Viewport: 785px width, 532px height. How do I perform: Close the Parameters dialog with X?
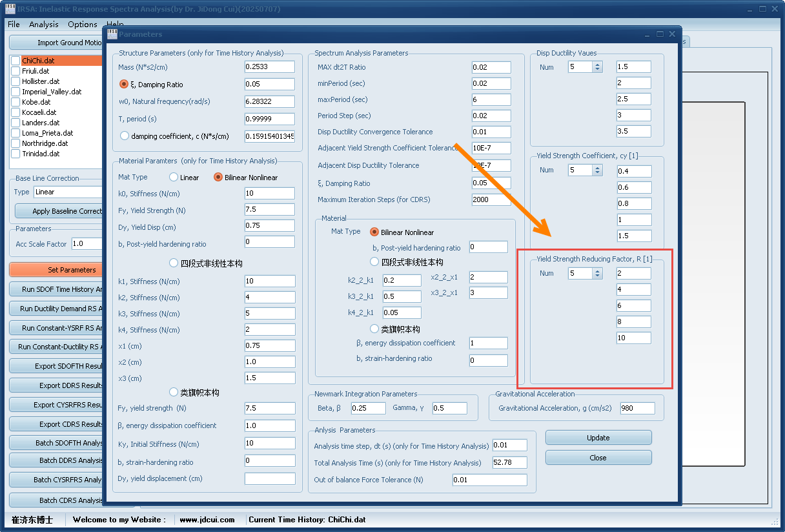672,34
